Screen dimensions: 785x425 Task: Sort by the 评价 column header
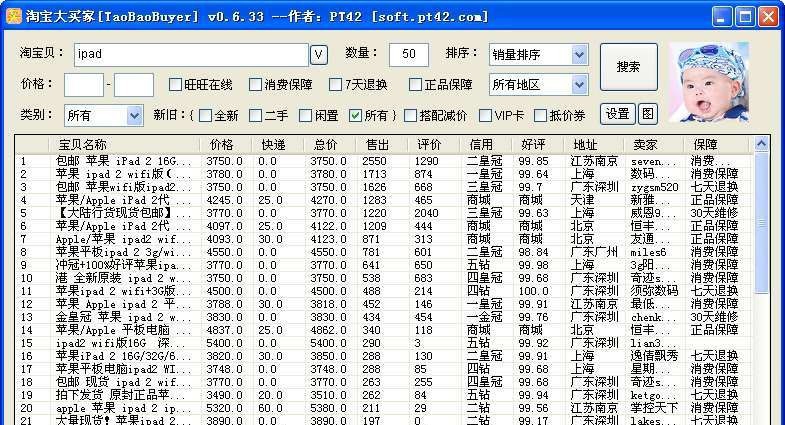[x=434, y=145]
